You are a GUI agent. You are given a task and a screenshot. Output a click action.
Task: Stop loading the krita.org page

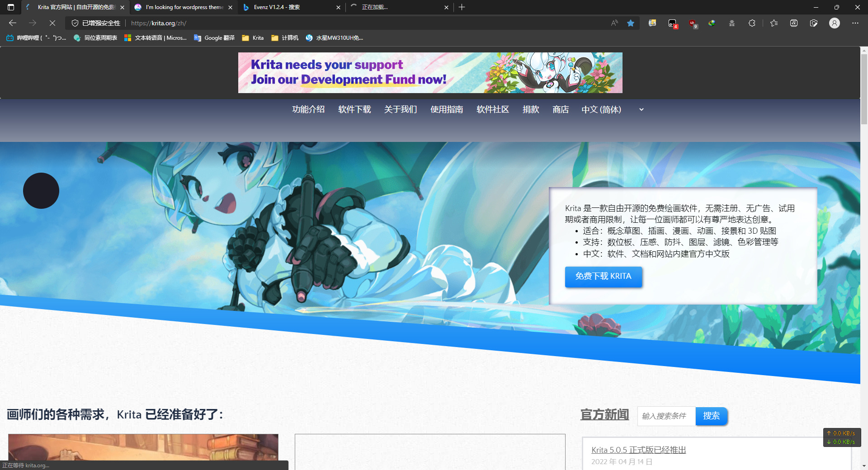tap(52, 23)
